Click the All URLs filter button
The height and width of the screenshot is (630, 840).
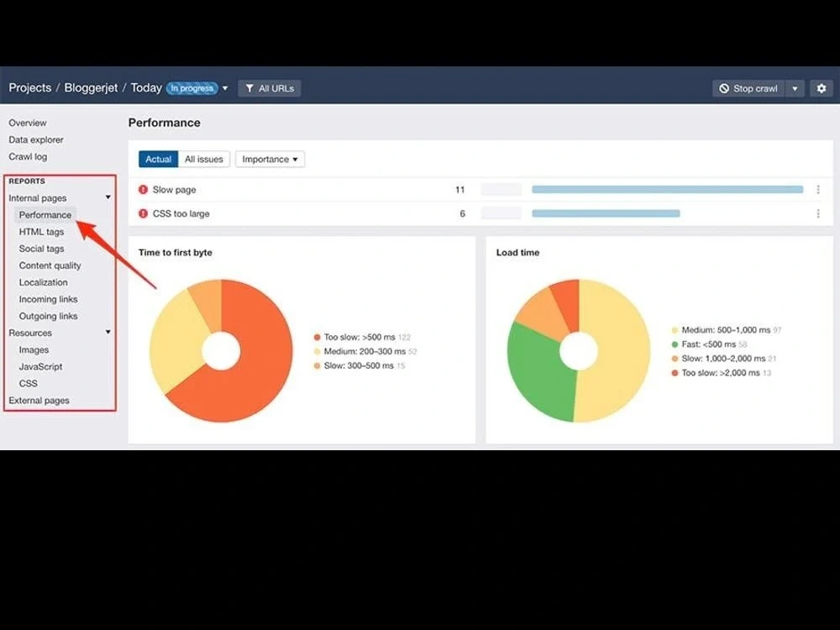tap(270, 88)
